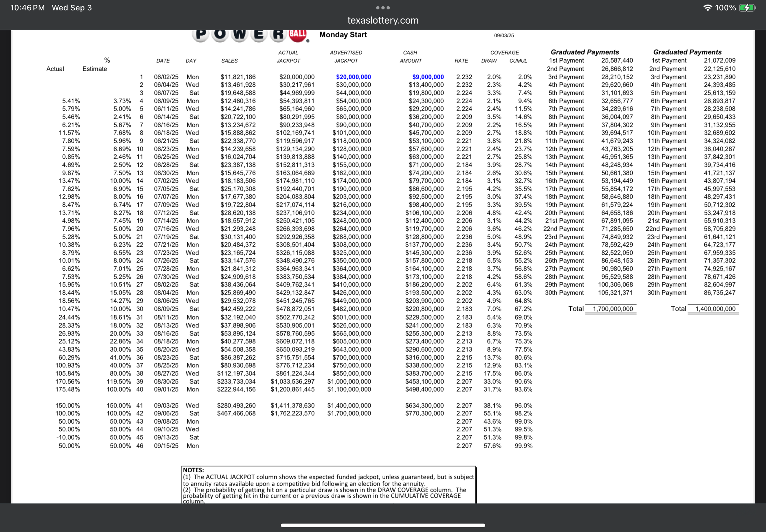Select sales value $280,493,260
766x532 pixels.
click(x=236, y=406)
